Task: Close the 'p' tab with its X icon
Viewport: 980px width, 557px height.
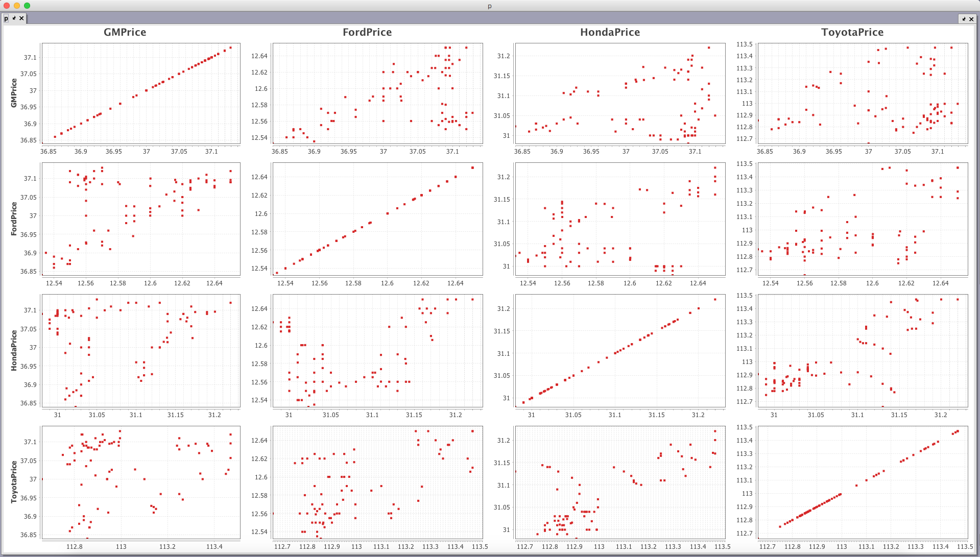Action: (x=21, y=18)
